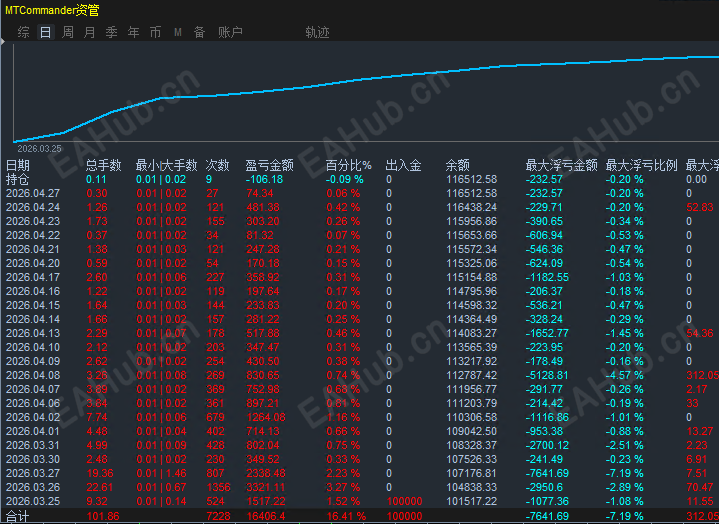Select the 2026.04.27 date row
Screen dimensions: 719x524
pos(360,193)
